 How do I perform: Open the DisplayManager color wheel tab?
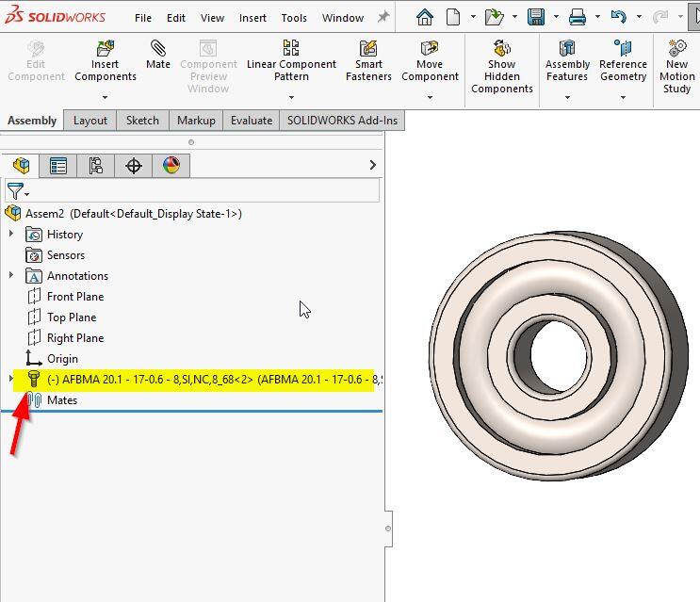tap(171, 166)
